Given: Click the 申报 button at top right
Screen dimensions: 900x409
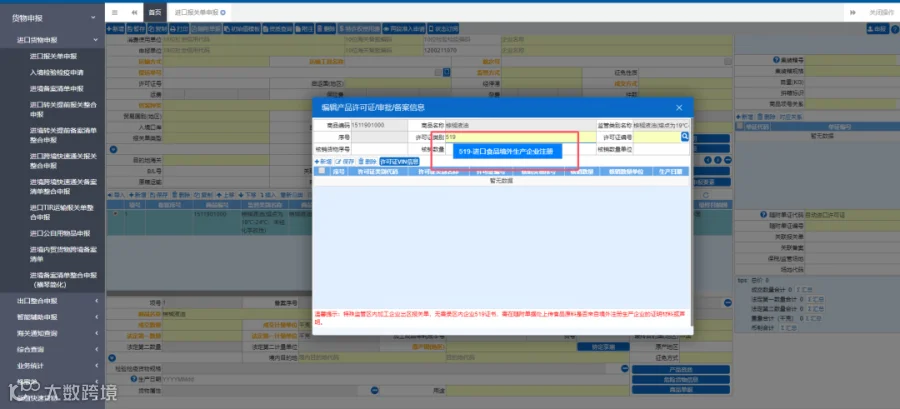Looking at the screenshot, I should [877, 29].
